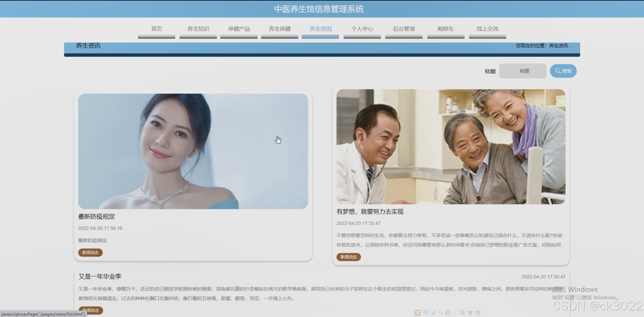644x317 pixels.
Task: Click the IME punctuation mode icon
Action: (440, 313)
